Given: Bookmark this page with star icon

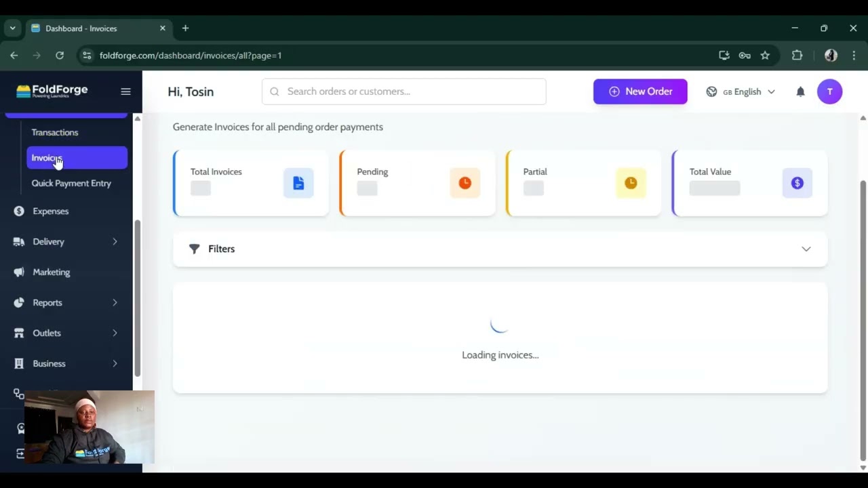Looking at the screenshot, I should click(x=765, y=56).
